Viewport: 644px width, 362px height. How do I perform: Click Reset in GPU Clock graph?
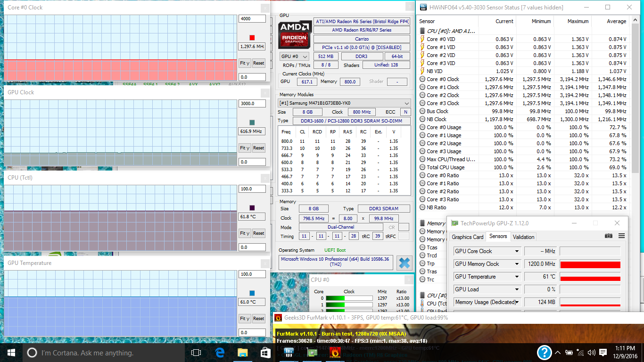coord(259,148)
